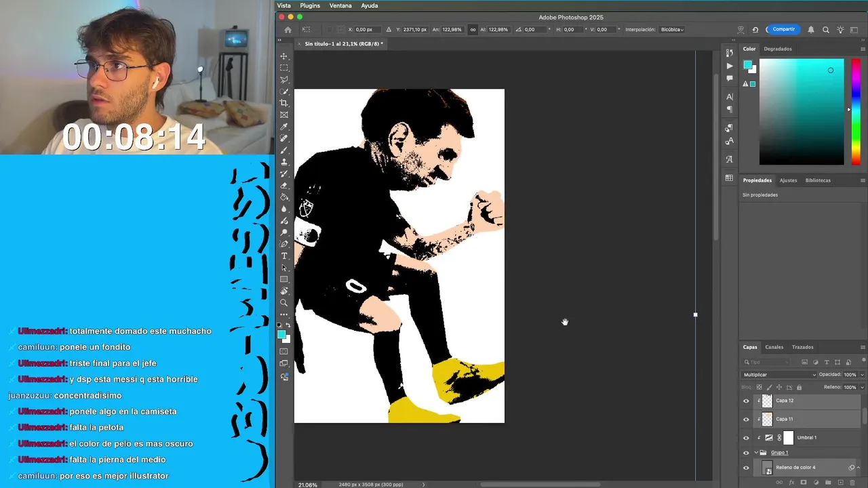Open the Ventana menu
Image resolution: width=868 pixels, height=488 pixels.
click(x=340, y=5)
